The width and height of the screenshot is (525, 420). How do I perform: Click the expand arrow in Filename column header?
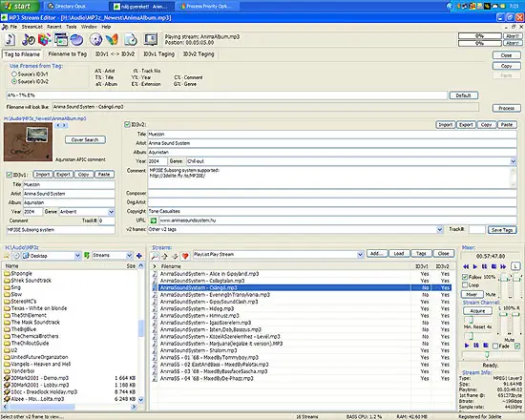point(155,266)
